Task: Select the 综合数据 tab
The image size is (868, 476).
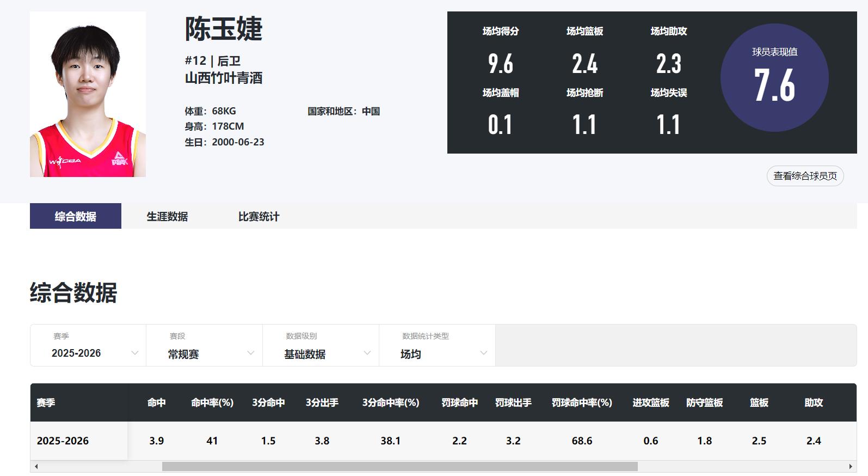Action: point(76,216)
